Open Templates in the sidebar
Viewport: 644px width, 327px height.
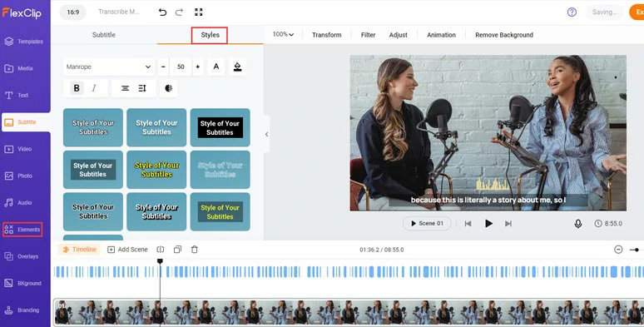click(24, 42)
